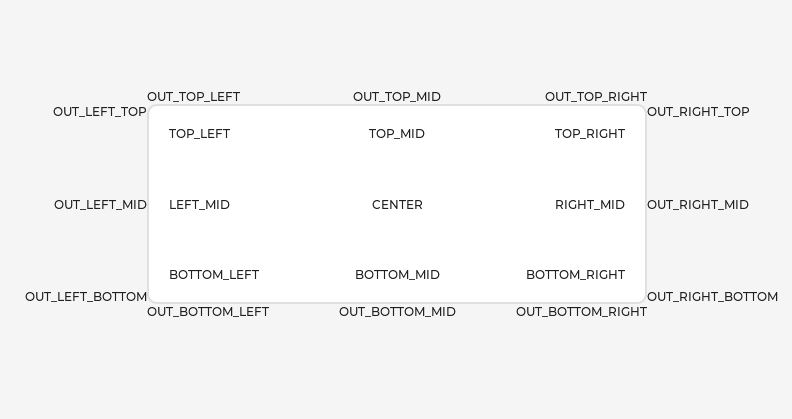Select the TOP_MID label
Screen dimensions: 792x419
pos(396,134)
